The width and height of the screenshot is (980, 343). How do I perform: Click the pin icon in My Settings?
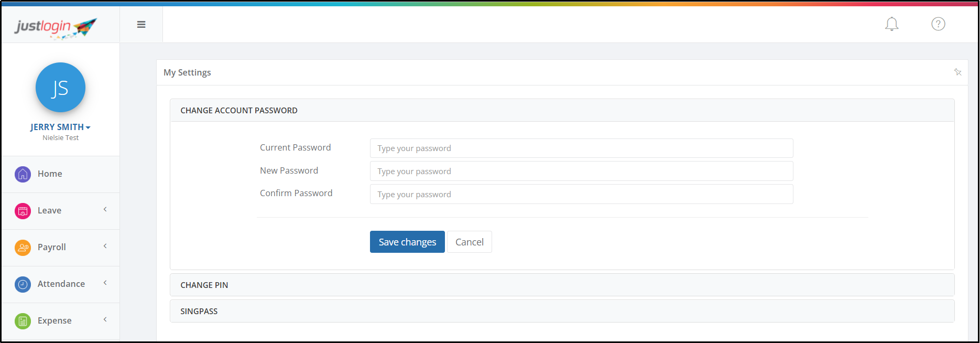coord(957,72)
